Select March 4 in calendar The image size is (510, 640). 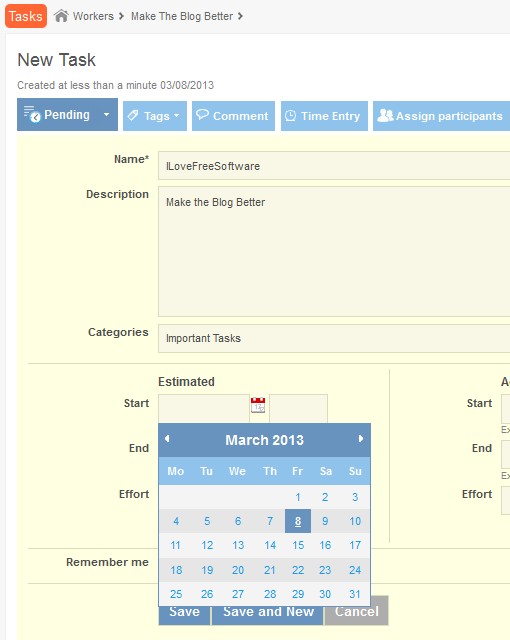(x=176, y=521)
